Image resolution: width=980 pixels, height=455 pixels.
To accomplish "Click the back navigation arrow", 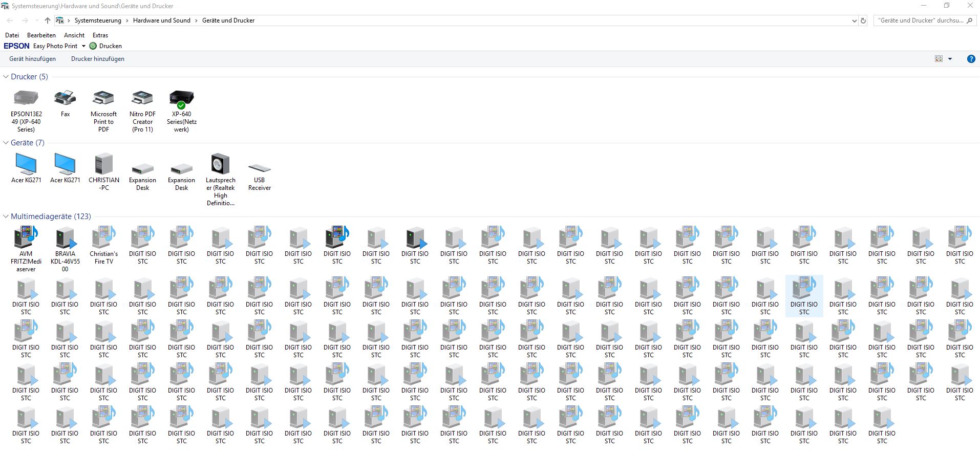I will [10, 20].
